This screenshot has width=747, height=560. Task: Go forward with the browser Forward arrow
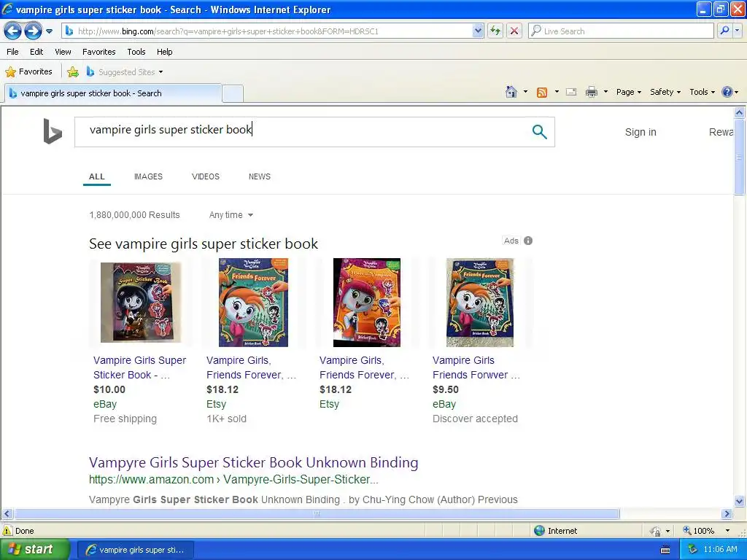pos(33,31)
